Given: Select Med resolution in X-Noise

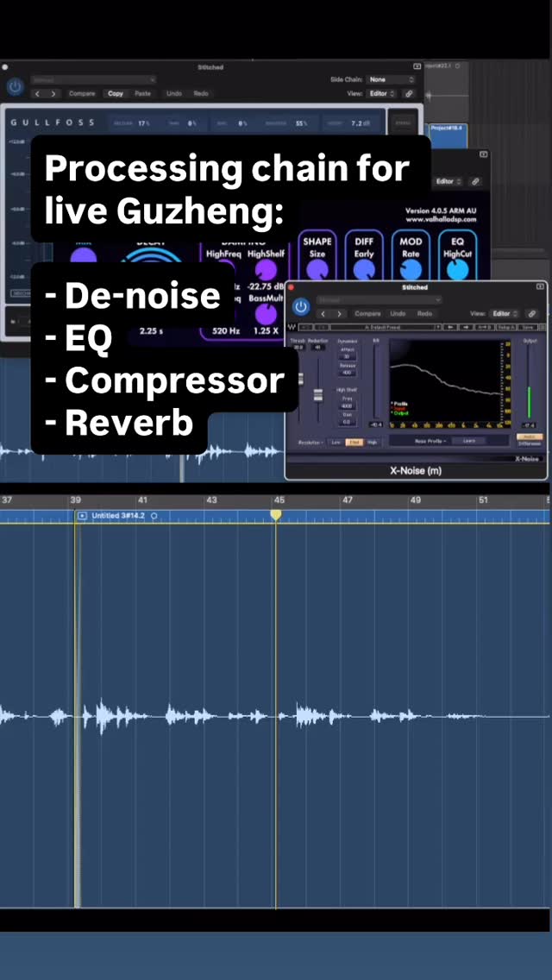Looking at the screenshot, I should pos(354,442).
